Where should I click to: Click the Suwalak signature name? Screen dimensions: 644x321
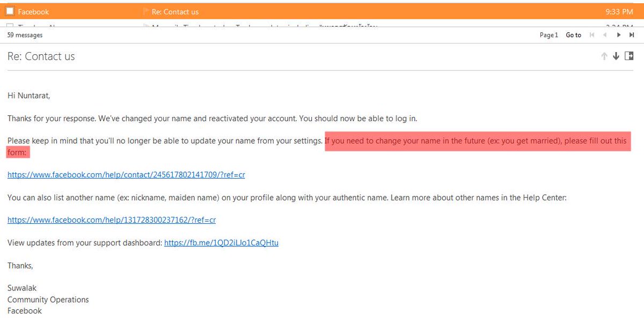pos(22,288)
